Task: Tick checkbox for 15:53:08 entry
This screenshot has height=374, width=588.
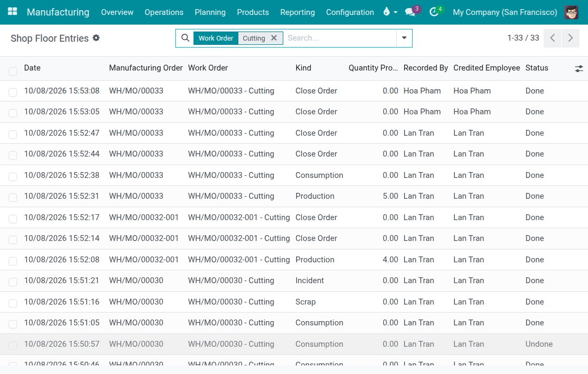Action: click(13, 92)
